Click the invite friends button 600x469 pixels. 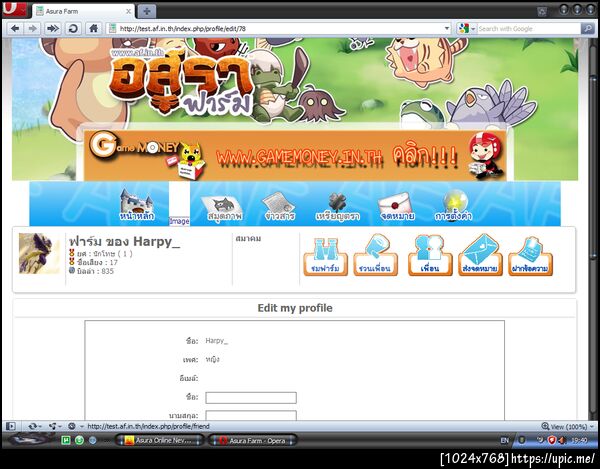(x=375, y=255)
